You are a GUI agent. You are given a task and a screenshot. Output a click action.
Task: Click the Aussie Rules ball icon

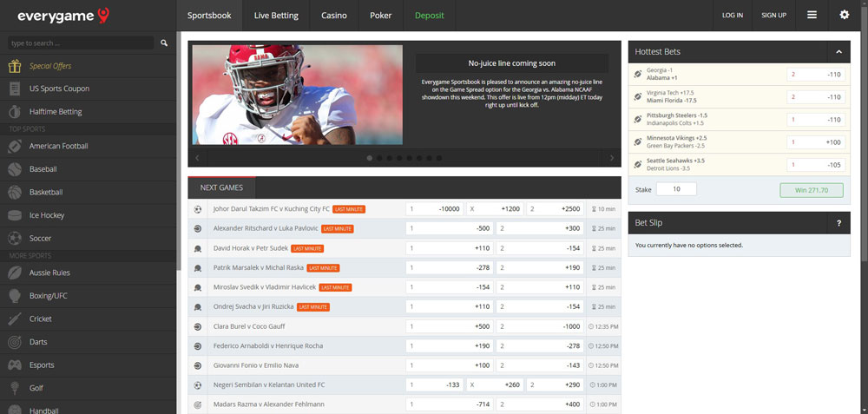[x=15, y=273]
